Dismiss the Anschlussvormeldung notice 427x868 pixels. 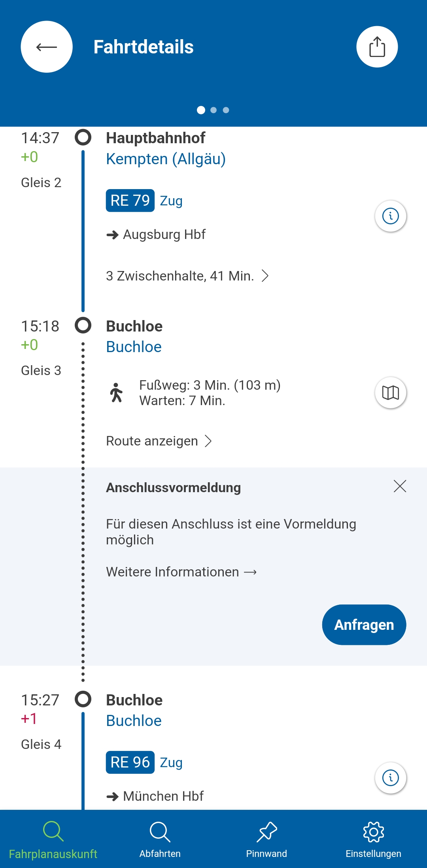400,486
